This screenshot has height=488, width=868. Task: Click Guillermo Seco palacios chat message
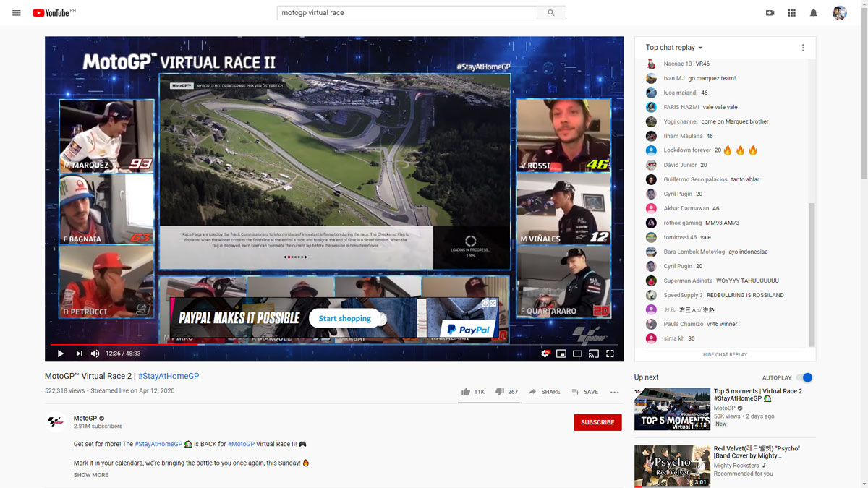pyautogui.click(x=725, y=179)
